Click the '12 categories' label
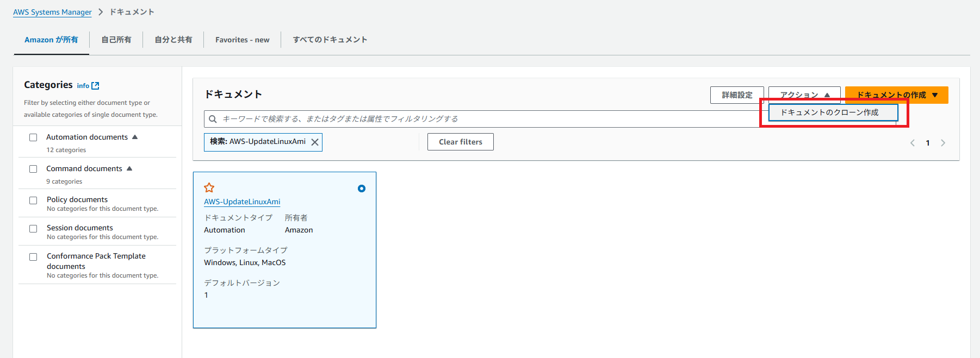Viewport: 980px width, 358px height. tap(66, 150)
